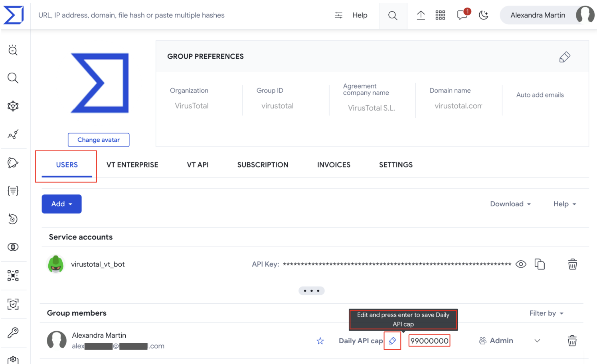This screenshot has width=597, height=364.
Task: Open the Help dropdown below tabs
Action: tap(565, 204)
